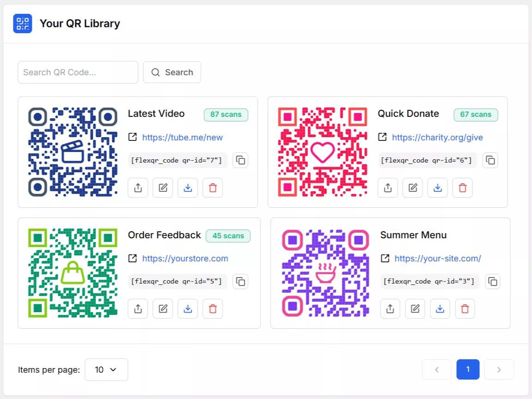The height and width of the screenshot is (399, 532).
Task: Download the Quick Donate QR code
Action: pyautogui.click(x=438, y=187)
